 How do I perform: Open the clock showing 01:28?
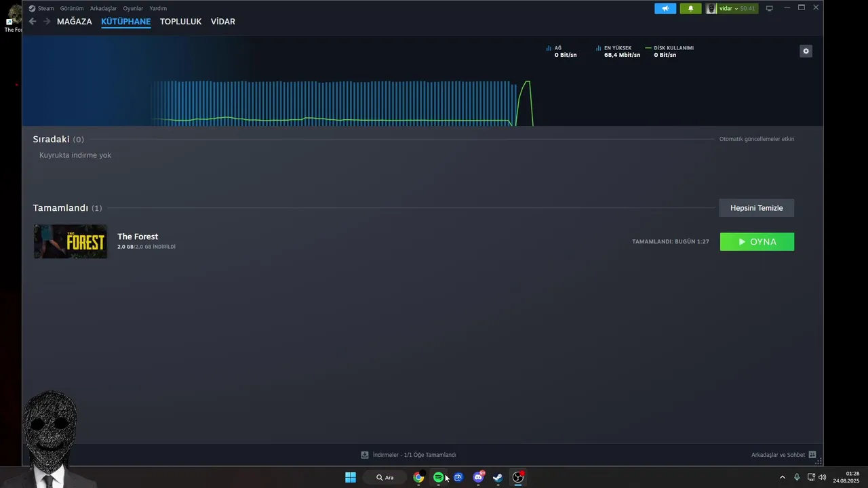pos(846,477)
